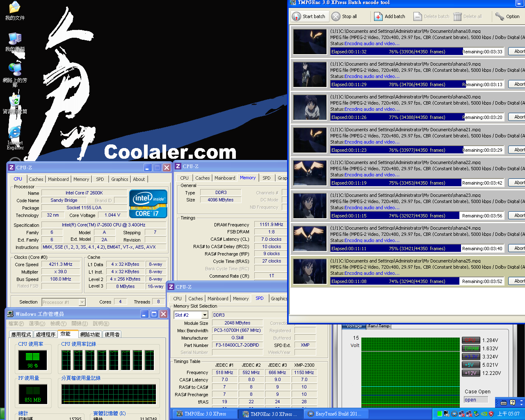Click the NVIDIA tray icon
525x420 pixels.
pyautogui.click(x=484, y=414)
